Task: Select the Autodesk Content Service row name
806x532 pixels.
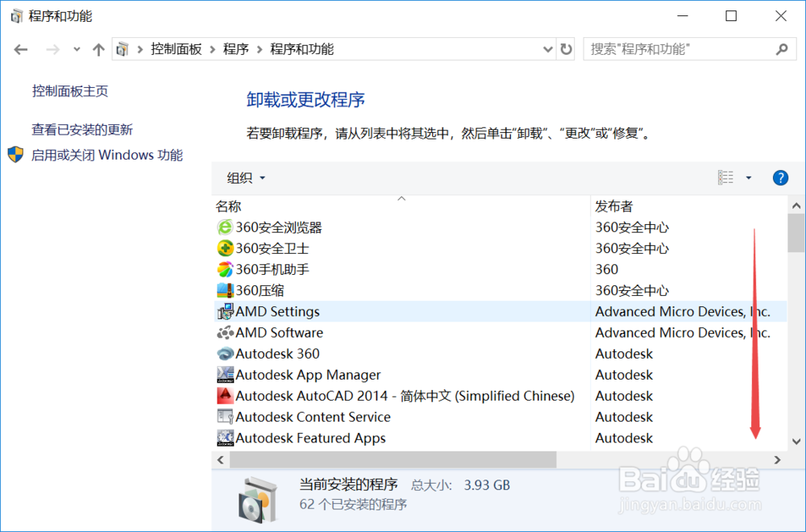Action: pos(313,417)
